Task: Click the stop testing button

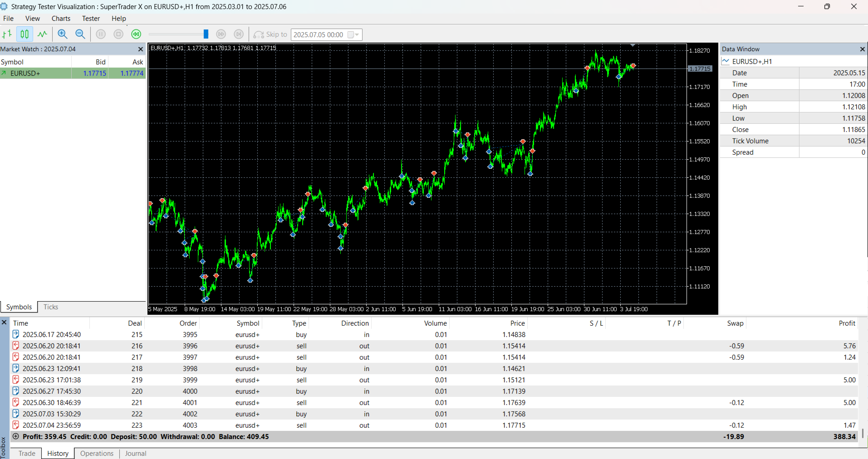Action: pos(118,34)
